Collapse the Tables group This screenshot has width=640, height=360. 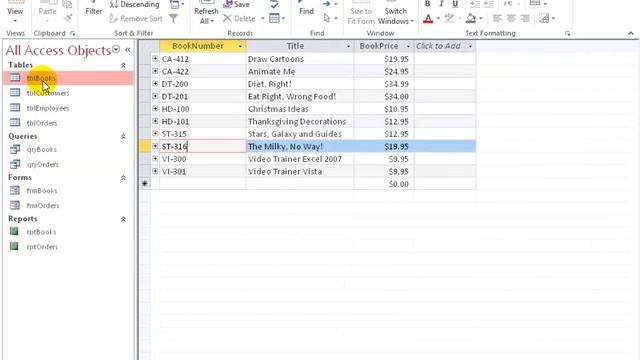[x=123, y=65]
